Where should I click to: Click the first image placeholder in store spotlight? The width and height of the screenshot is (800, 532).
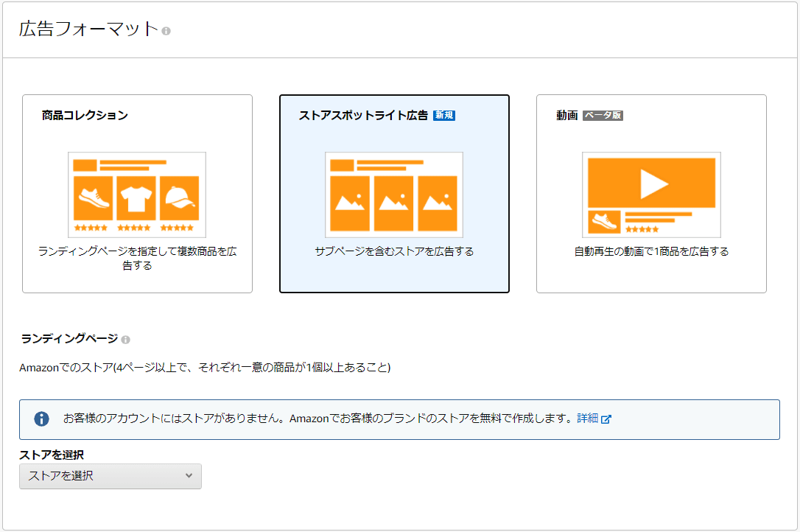351,203
